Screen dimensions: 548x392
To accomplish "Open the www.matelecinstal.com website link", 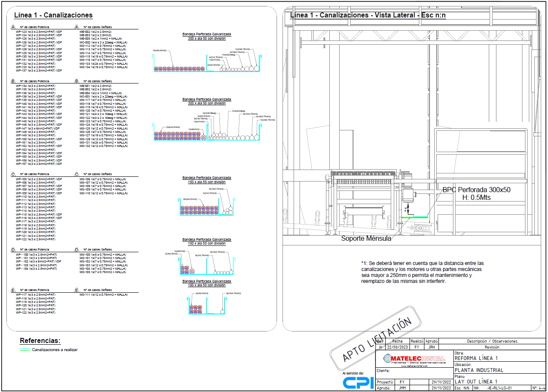I will pyautogui.click(x=414, y=366).
